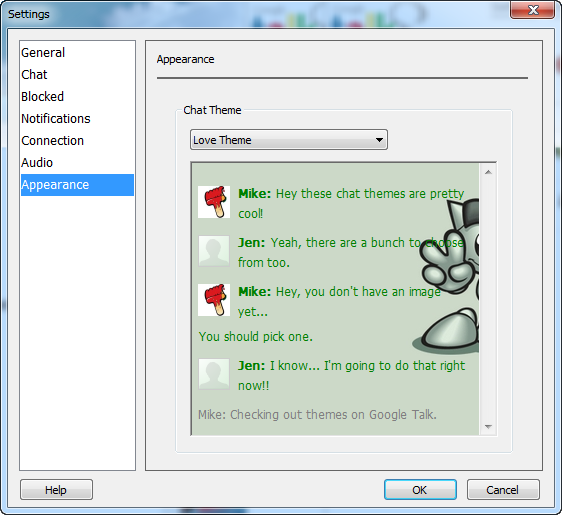Viewport: 562px width, 515px height.
Task: Click the 'Chat Theme' group label
Action: pos(212,110)
